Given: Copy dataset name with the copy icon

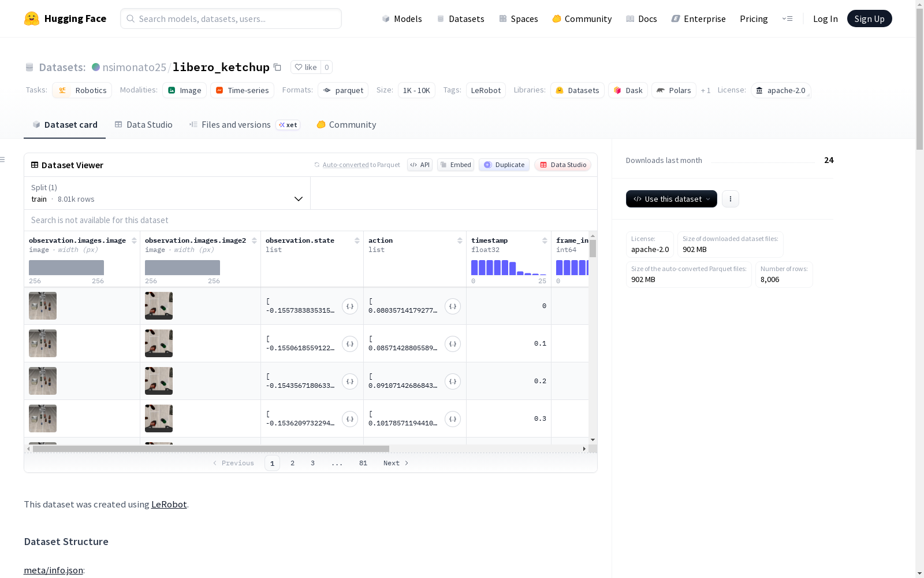Looking at the screenshot, I should coord(277,67).
